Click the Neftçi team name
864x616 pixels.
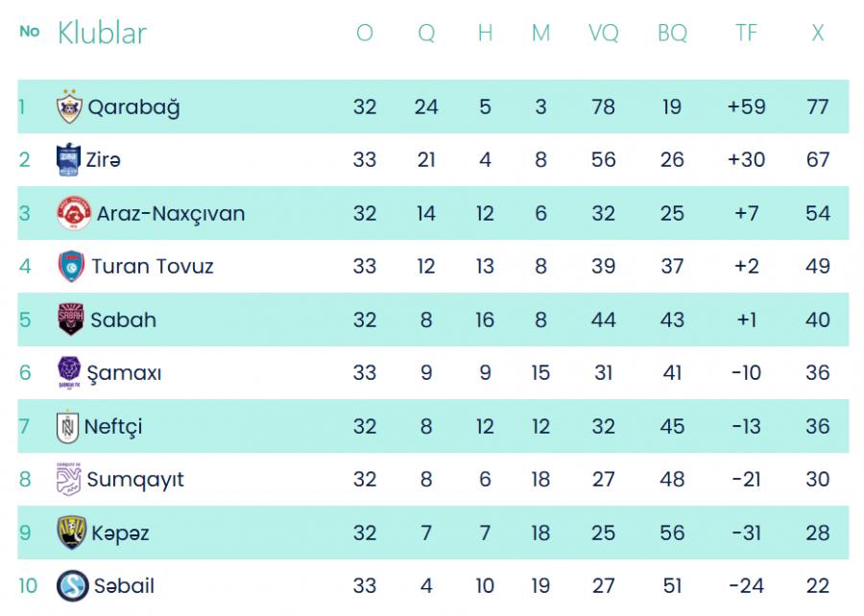pyautogui.click(x=113, y=427)
